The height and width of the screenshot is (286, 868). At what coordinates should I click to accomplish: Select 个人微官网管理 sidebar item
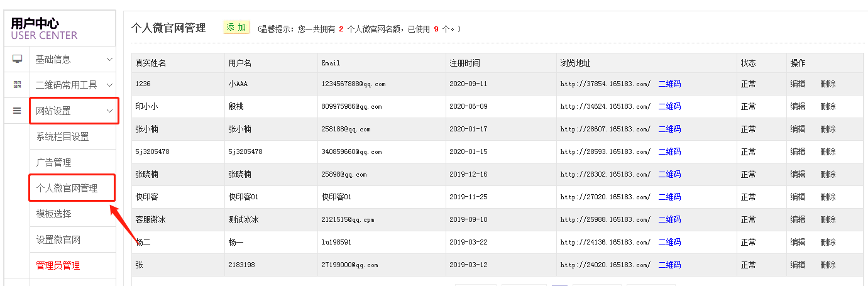[67, 188]
